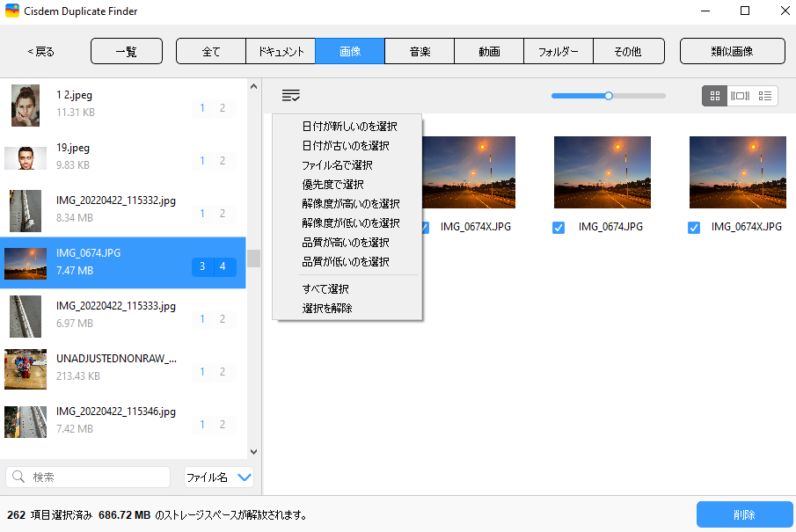796x532 pixels.
Task: Open the 一覧 overview button
Action: tap(127, 51)
